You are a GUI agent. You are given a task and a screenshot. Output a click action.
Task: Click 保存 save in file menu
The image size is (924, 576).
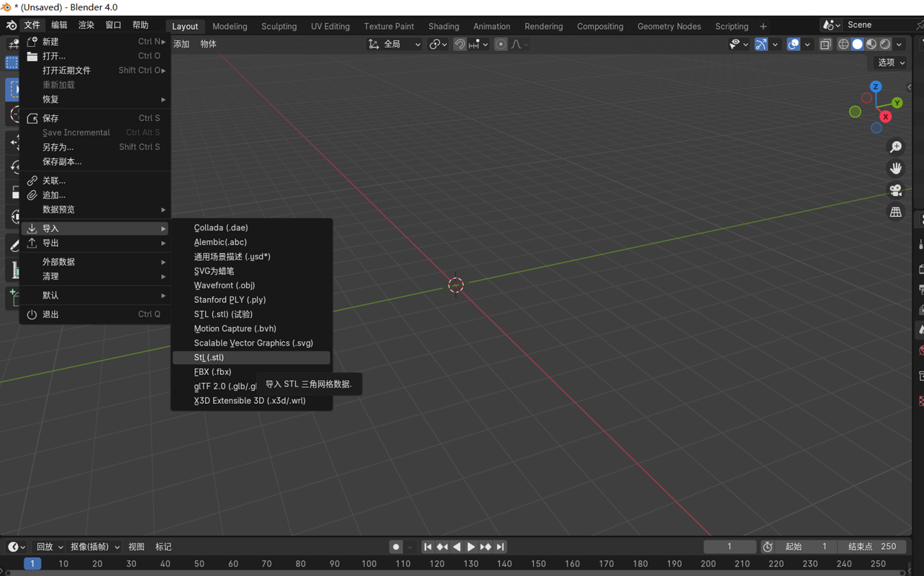click(x=95, y=118)
